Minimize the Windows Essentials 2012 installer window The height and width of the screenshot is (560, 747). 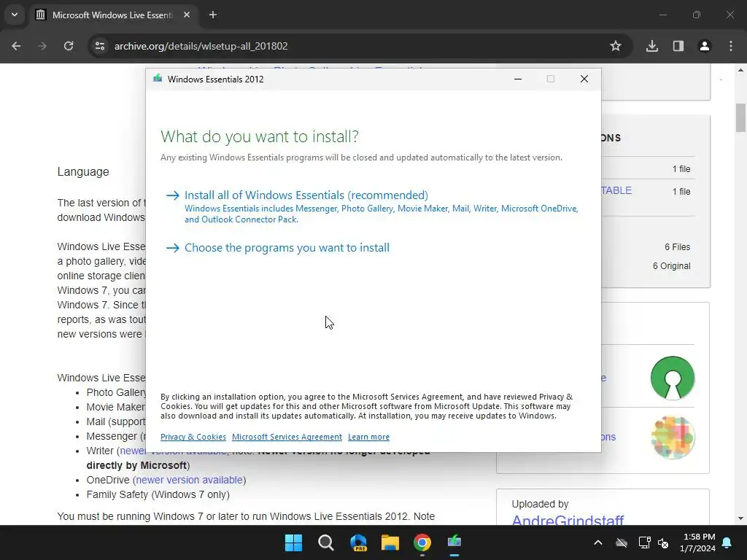(x=518, y=79)
